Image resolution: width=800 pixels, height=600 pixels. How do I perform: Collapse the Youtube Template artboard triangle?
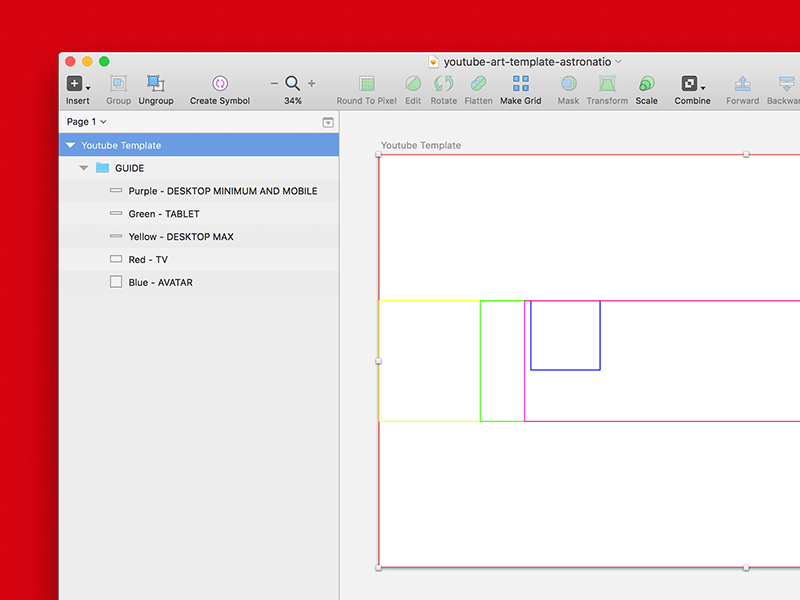tap(70, 145)
